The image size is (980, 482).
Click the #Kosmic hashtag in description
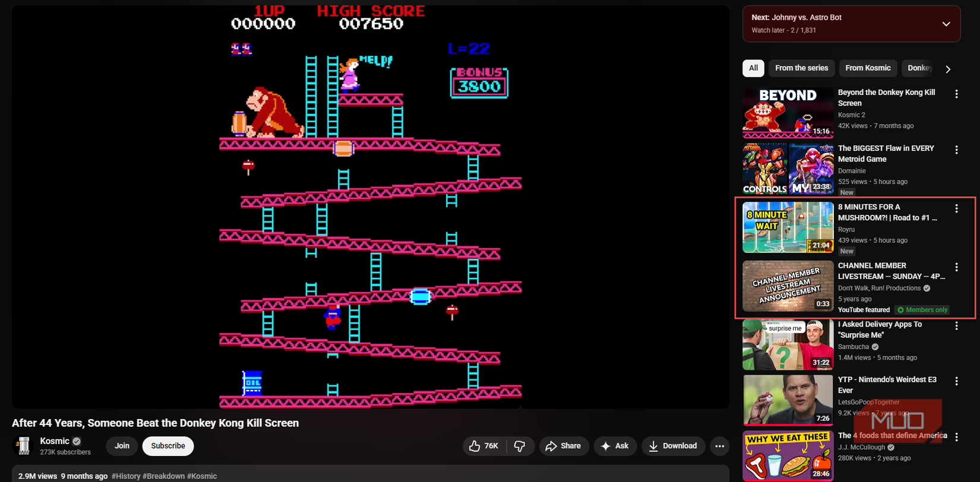[x=202, y=476]
